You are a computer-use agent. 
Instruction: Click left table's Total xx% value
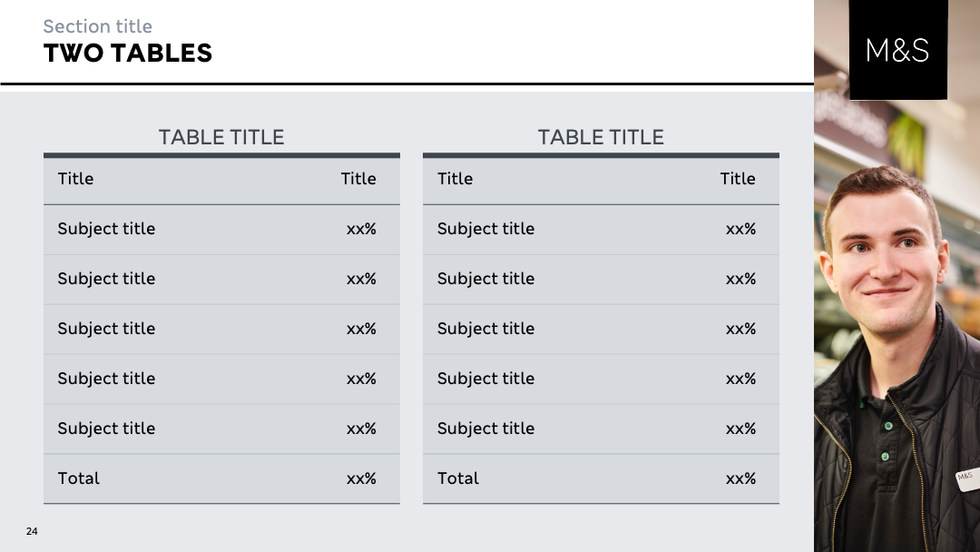[361, 478]
